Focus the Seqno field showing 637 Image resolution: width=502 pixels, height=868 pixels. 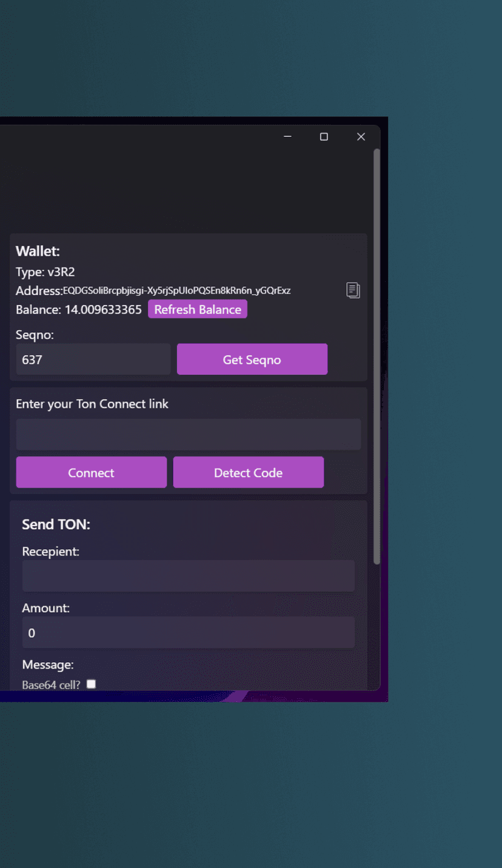tap(93, 359)
